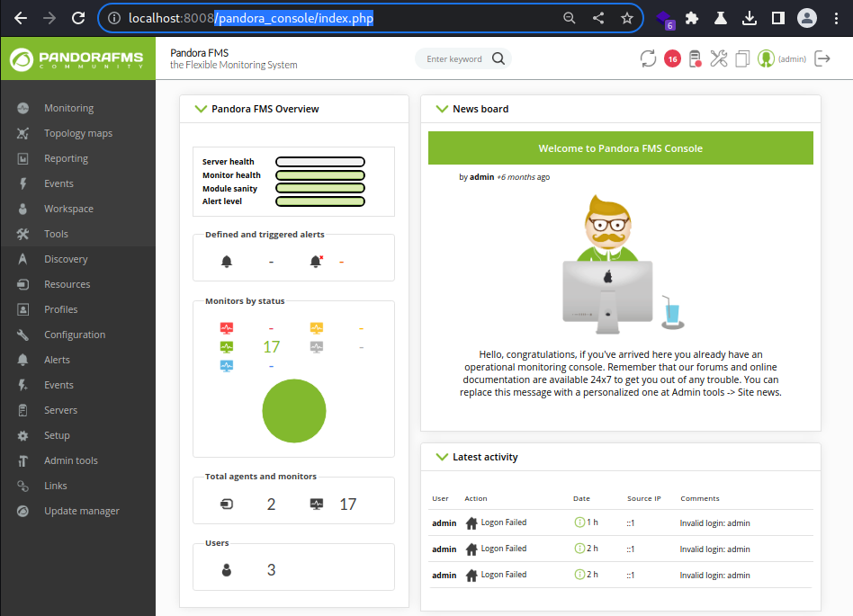Click the Update manager sidebar icon
Image resolution: width=853 pixels, height=616 pixels.
tap(22, 511)
